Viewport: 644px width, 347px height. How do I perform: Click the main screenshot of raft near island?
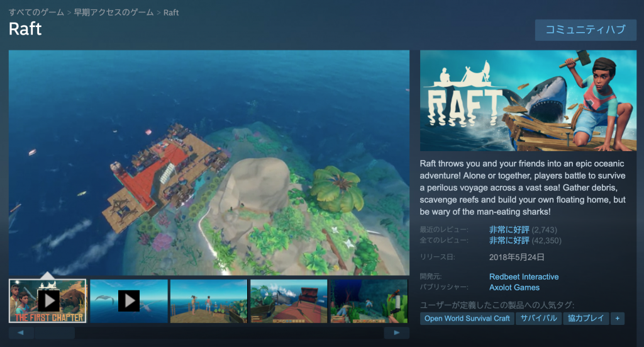tap(209, 162)
